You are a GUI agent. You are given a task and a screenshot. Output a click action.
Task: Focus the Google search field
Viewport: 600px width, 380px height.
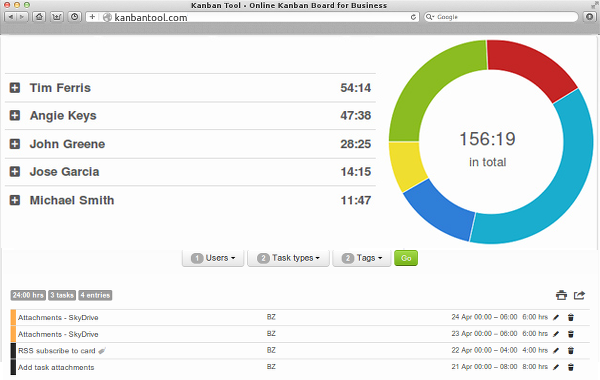(x=501, y=17)
